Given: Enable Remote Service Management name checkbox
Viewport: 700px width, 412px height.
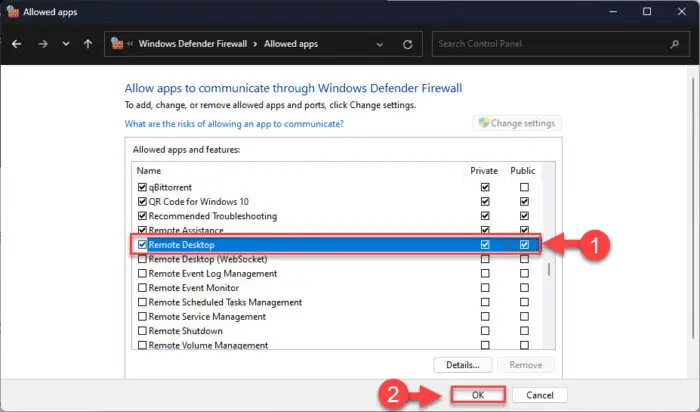Looking at the screenshot, I should [x=142, y=316].
